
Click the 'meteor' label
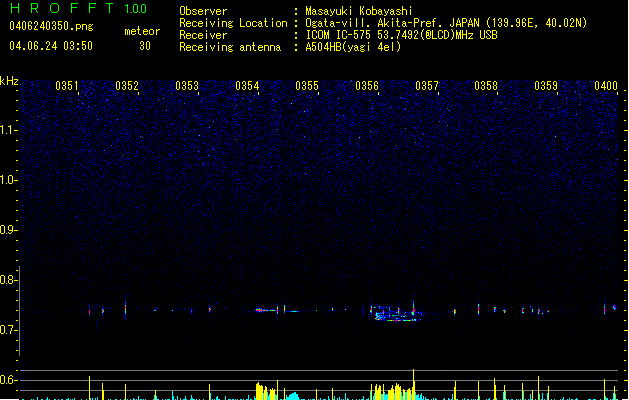(142, 31)
